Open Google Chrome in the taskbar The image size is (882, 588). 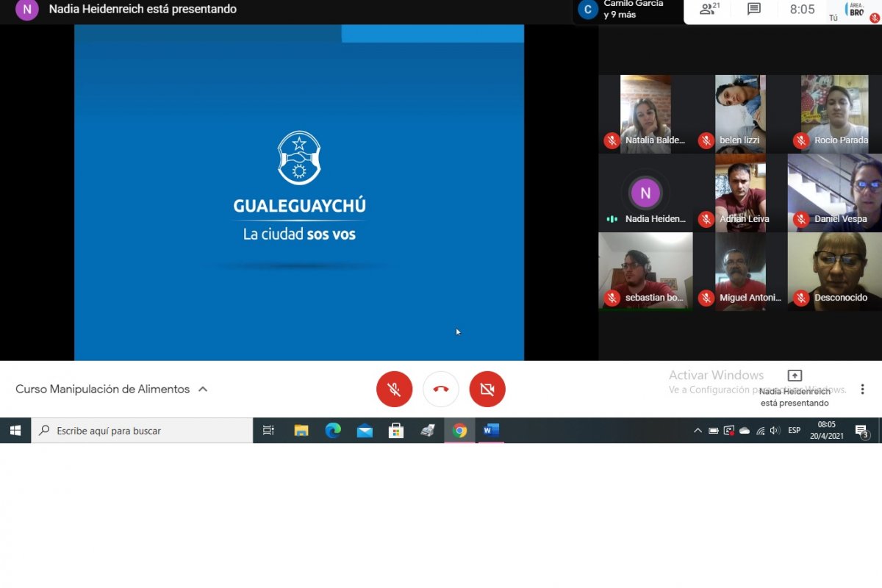coord(460,431)
